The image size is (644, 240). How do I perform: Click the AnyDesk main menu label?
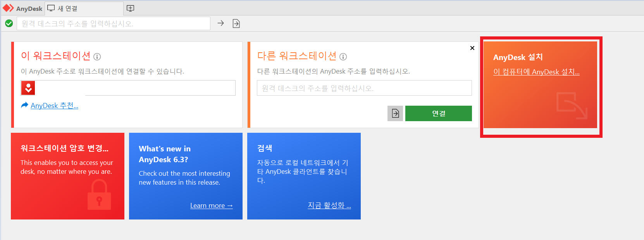pos(29,9)
